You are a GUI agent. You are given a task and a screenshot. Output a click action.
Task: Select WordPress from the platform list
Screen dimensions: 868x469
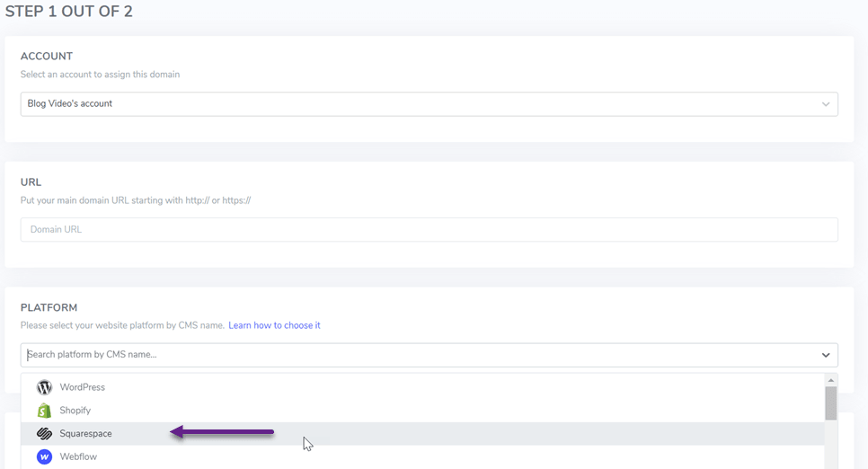[422, 387]
